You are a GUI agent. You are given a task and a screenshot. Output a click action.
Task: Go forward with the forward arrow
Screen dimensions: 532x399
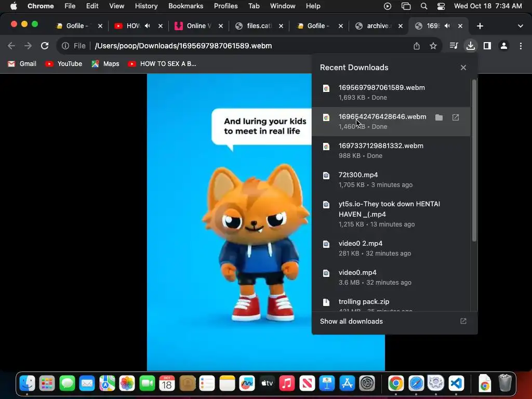[x=28, y=46]
